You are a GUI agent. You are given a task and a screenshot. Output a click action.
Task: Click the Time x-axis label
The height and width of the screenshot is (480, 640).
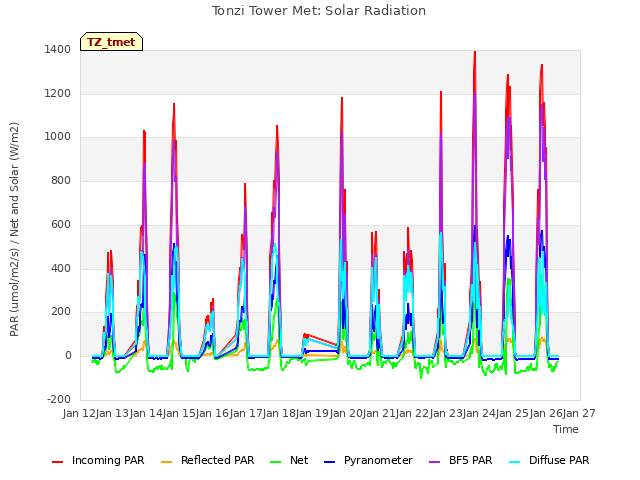[566, 429]
